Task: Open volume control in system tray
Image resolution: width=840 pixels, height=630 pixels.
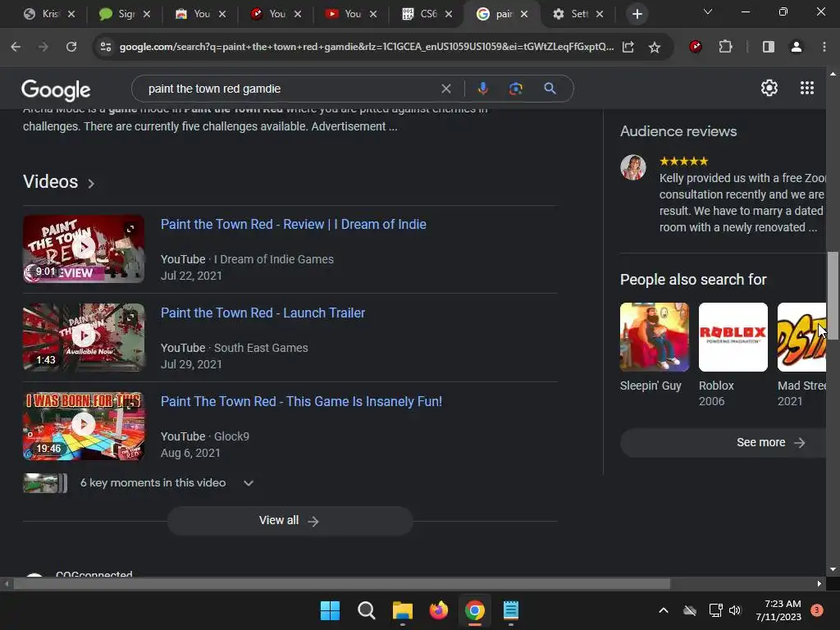Action: tap(735, 610)
